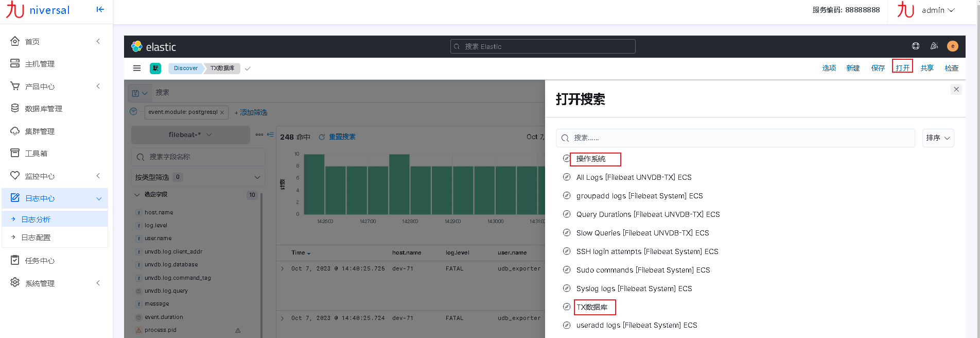Click the Elastic global search field
The width and height of the screenshot is (980, 338).
(x=543, y=46)
